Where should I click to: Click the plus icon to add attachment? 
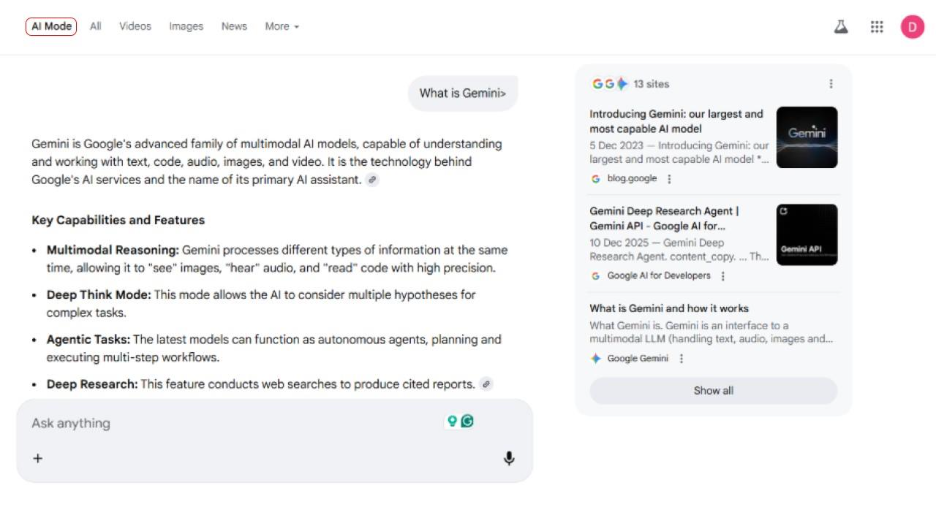[38, 458]
